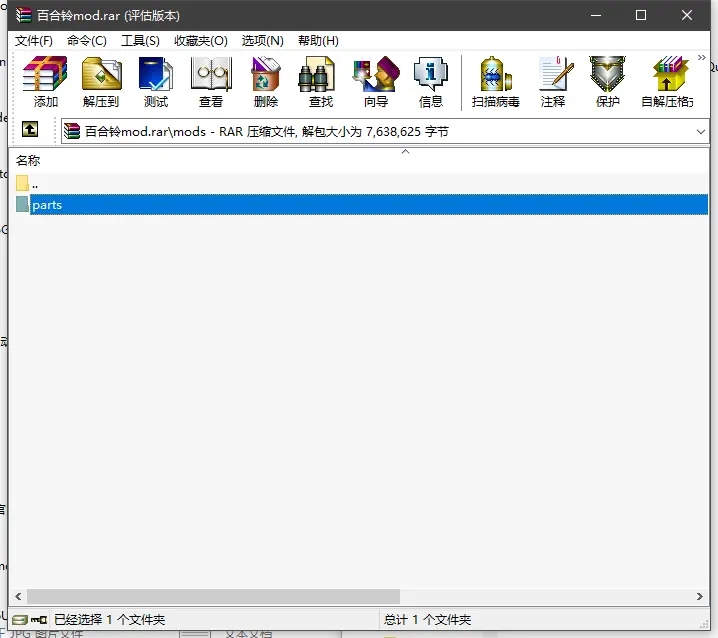Image resolution: width=718 pixels, height=638 pixels.
Task: Select the parent folder '..' entry
Action: coord(27,183)
